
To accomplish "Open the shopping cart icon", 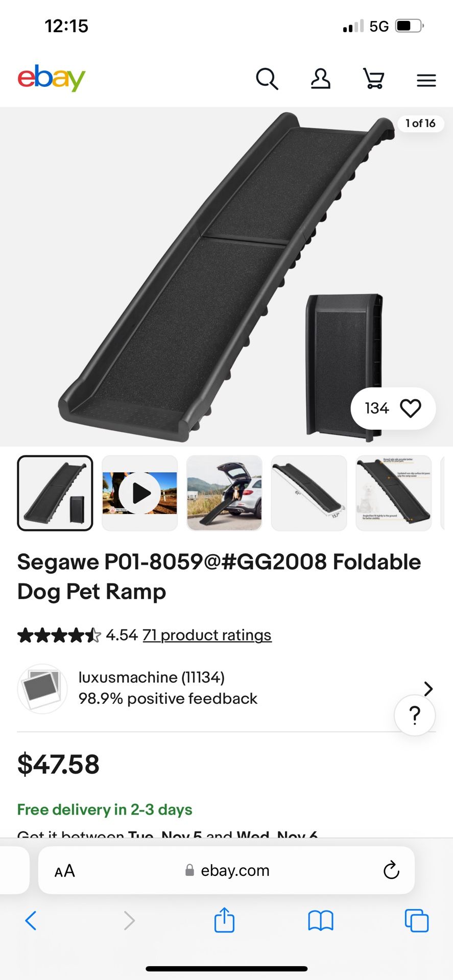I will [x=374, y=79].
